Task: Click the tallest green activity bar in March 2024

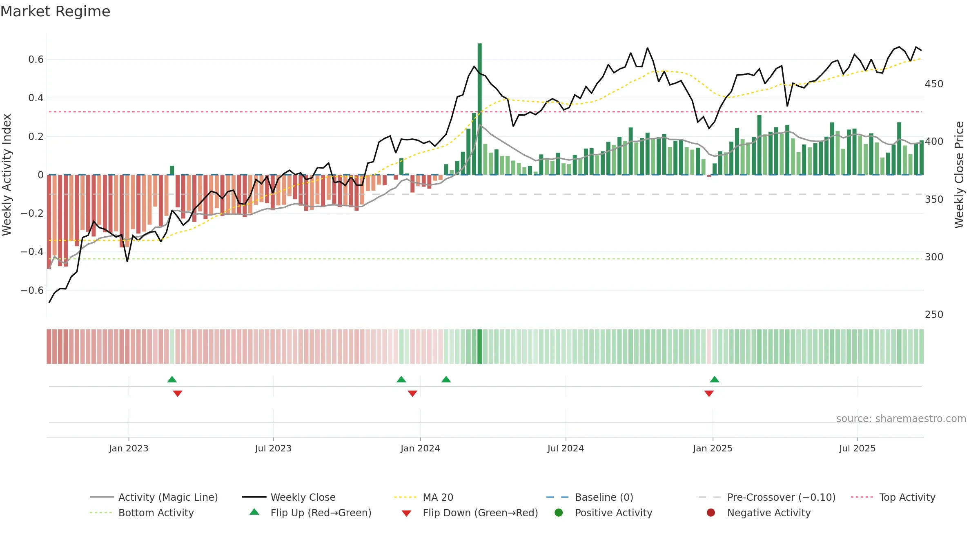Action: [x=480, y=109]
